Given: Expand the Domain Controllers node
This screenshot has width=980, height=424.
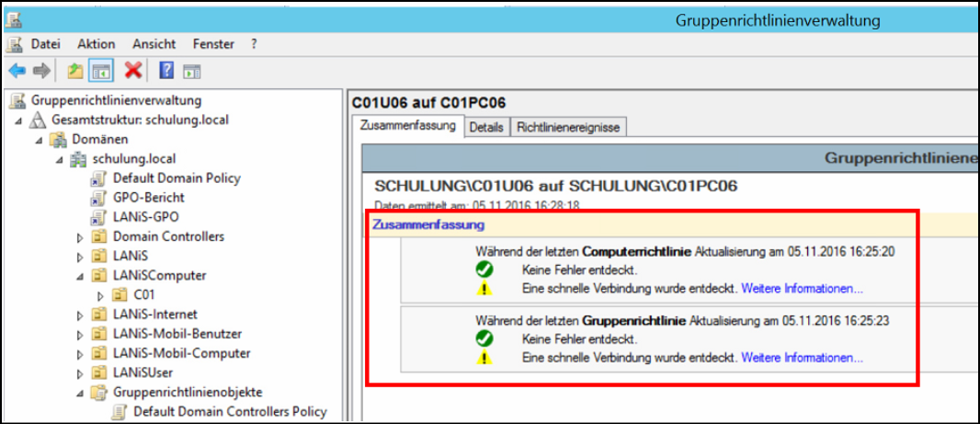Looking at the screenshot, I should [80, 237].
